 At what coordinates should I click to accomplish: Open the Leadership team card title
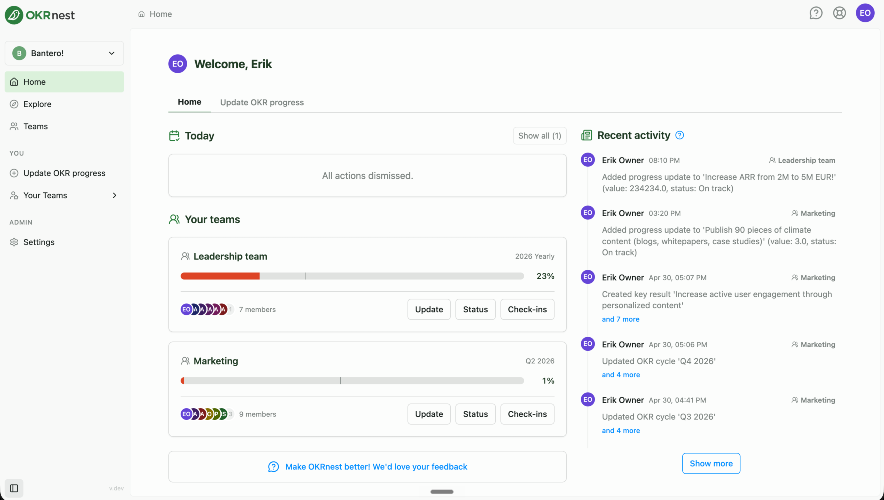click(230, 256)
